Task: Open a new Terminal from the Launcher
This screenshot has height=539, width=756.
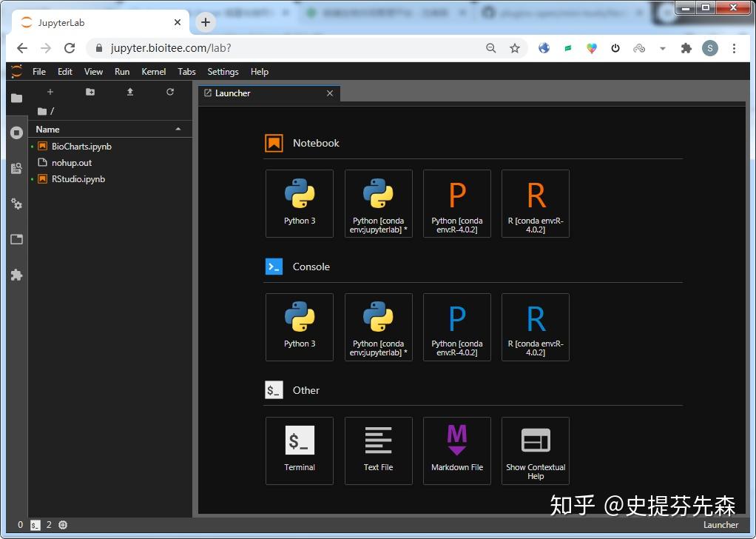Action: pyautogui.click(x=299, y=450)
